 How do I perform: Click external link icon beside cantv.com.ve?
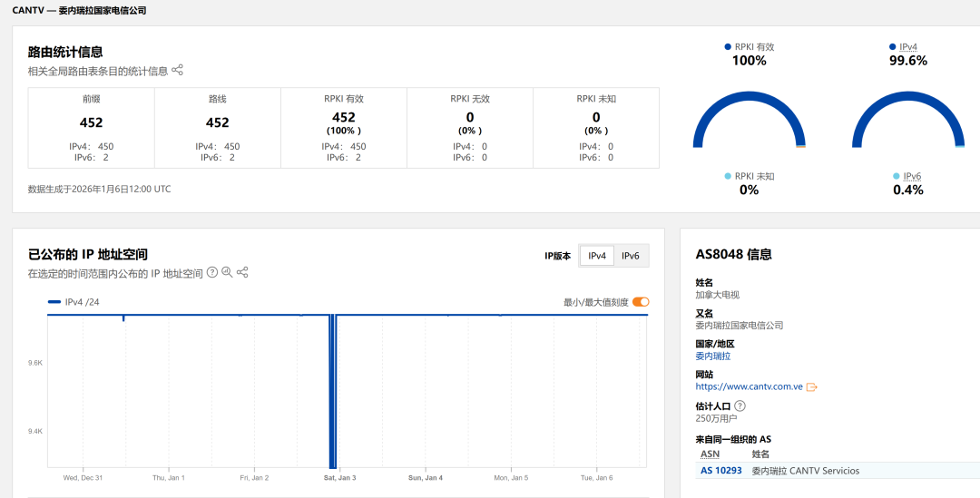[x=812, y=387]
